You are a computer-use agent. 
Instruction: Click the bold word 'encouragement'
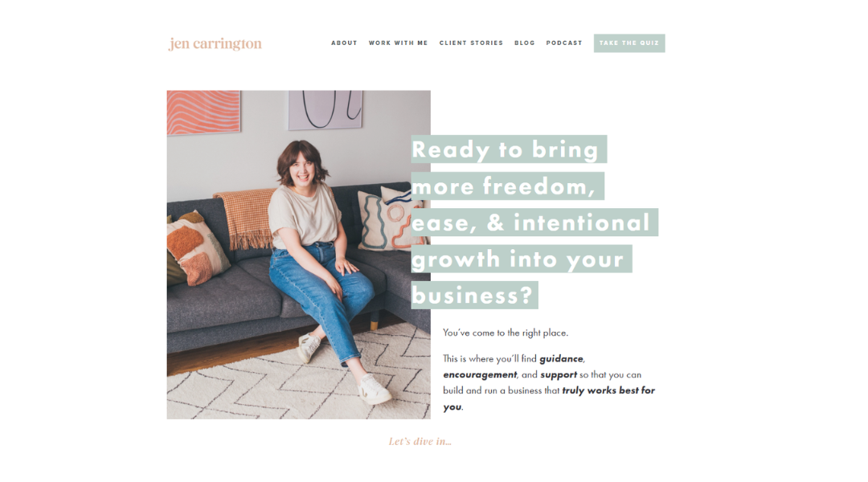click(x=479, y=374)
